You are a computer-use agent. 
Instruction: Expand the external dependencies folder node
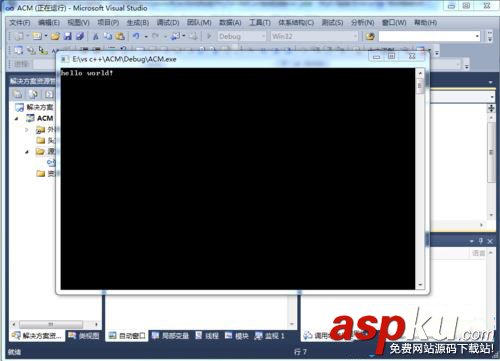(x=27, y=130)
